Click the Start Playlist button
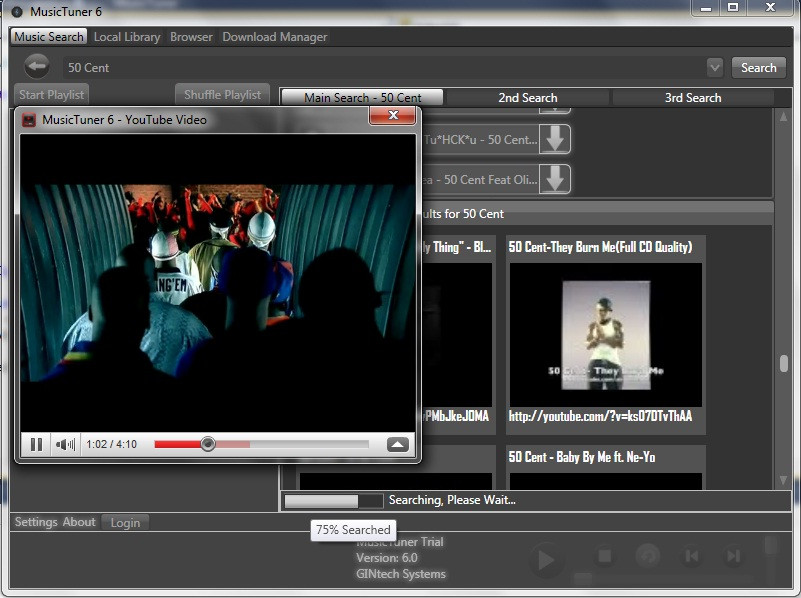 click(51, 94)
